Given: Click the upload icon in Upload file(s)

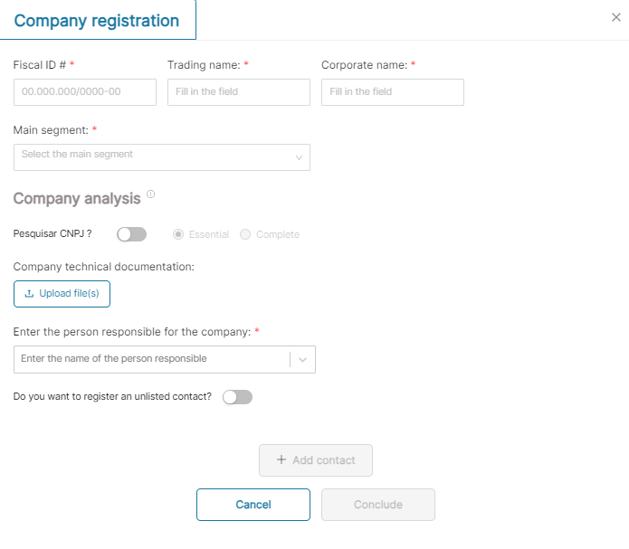Looking at the screenshot, I should (29, 294).
